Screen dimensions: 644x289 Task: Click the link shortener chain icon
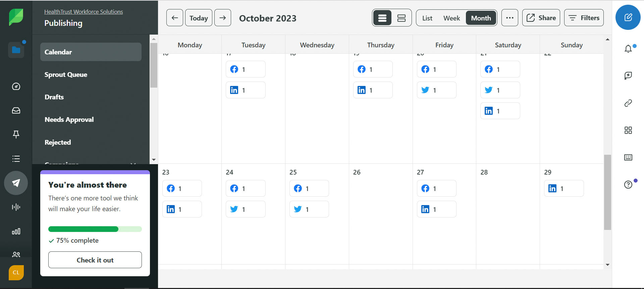pyautogui.click(x=628, y=103)
